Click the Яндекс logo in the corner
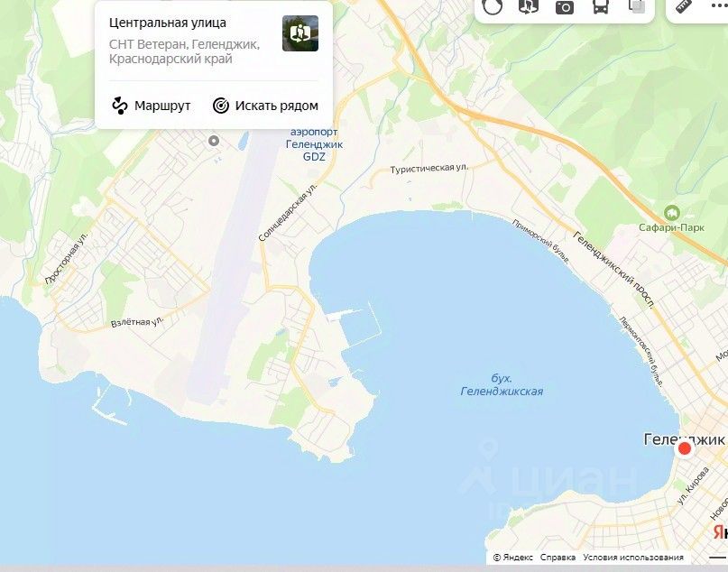 point(720,532)
